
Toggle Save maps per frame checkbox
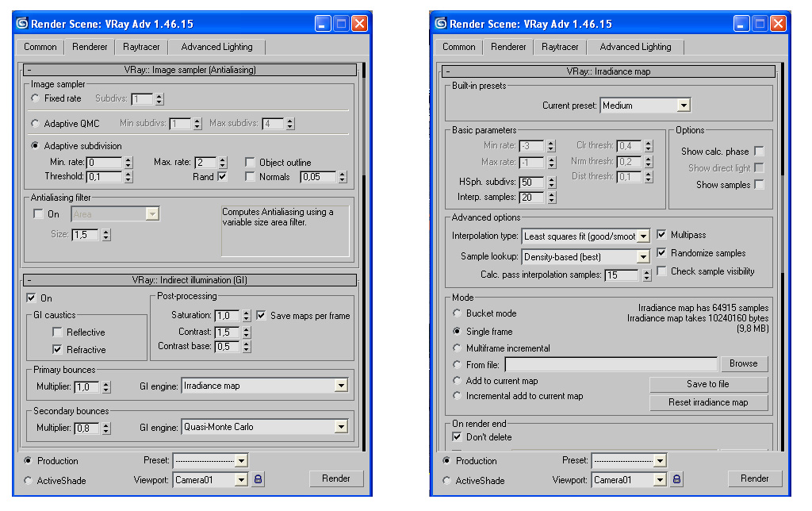point(261,315)
